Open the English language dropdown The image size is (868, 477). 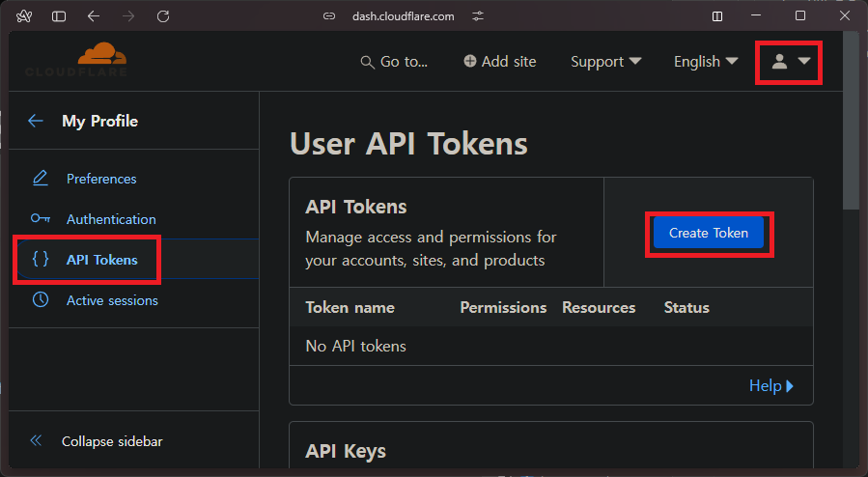(x=706, y=62)
